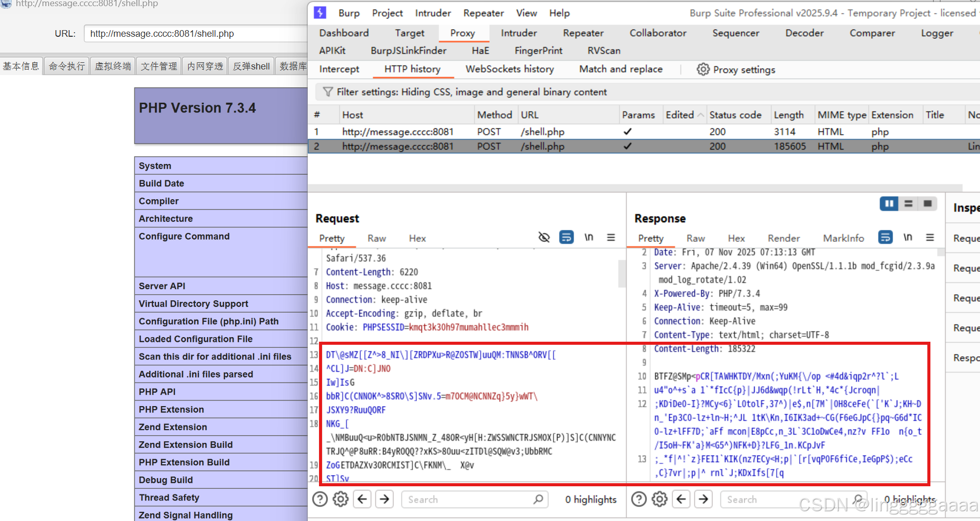Open search settings gear beside Response search

click(x=659, y=499)
